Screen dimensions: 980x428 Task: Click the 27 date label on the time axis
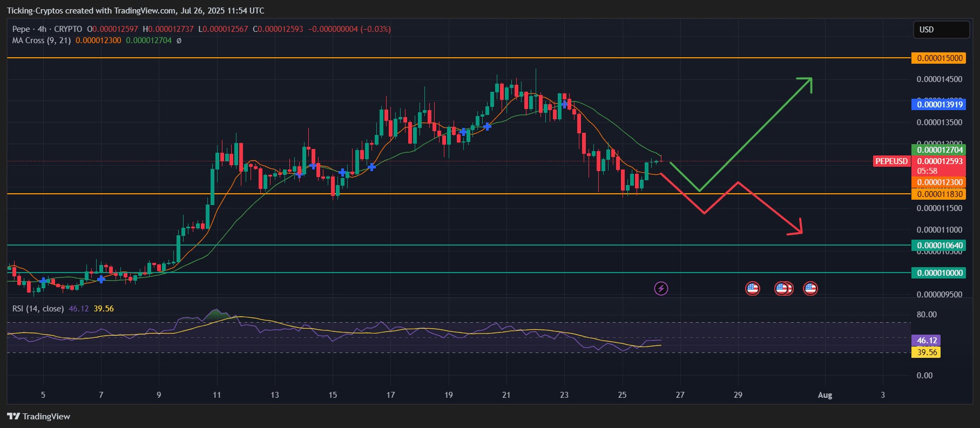click(680, 395)
